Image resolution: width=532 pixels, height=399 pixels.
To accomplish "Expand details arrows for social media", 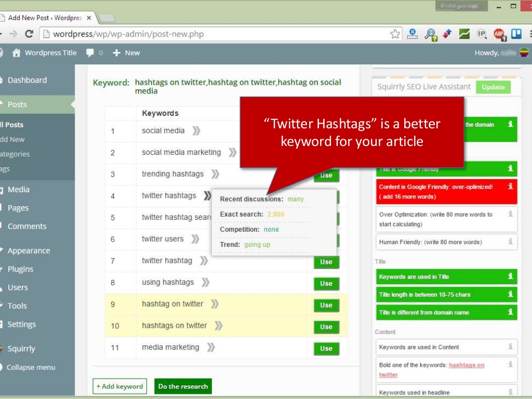I will pyautogui.click(x=196, y=130).
